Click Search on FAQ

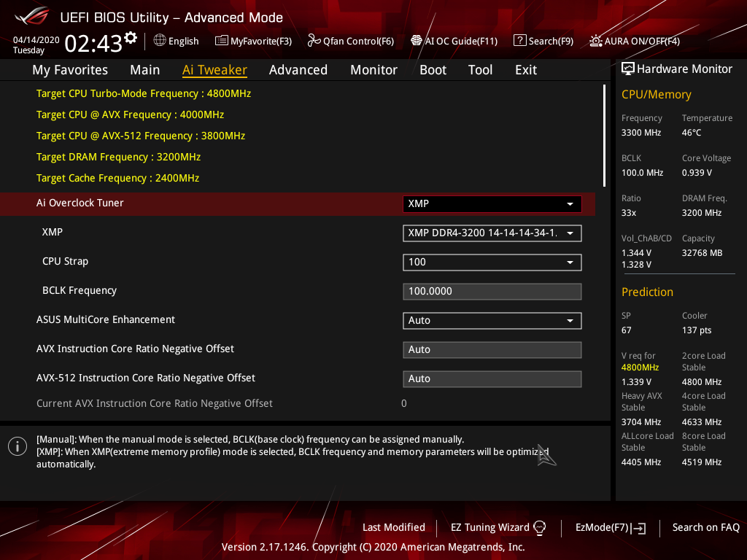tap(705, 527)
